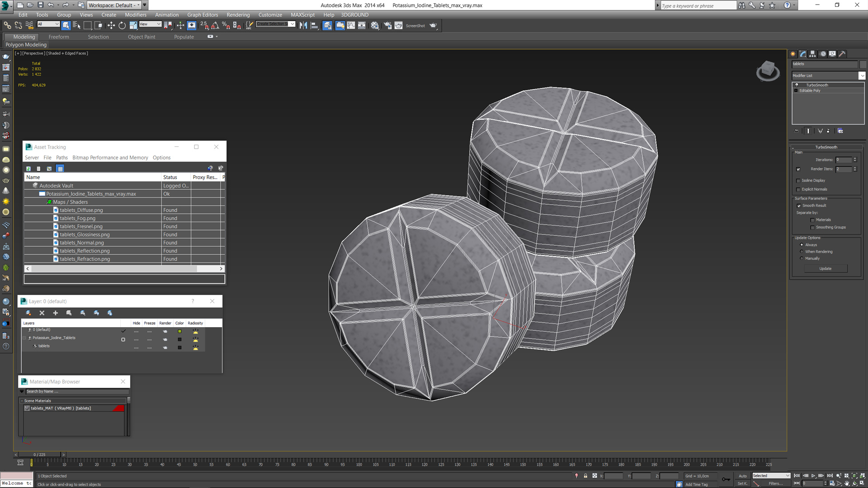Expand the Editable Poly modifier entry
The width and height of the screenshot is (868, 488).
click(796, 90)
